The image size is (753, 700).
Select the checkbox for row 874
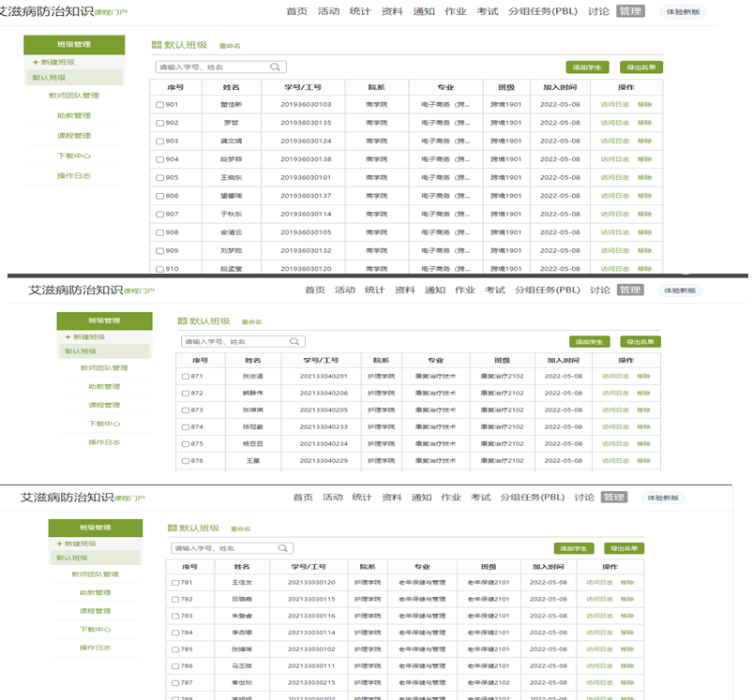pyautogui.click(x=186, y=426)
